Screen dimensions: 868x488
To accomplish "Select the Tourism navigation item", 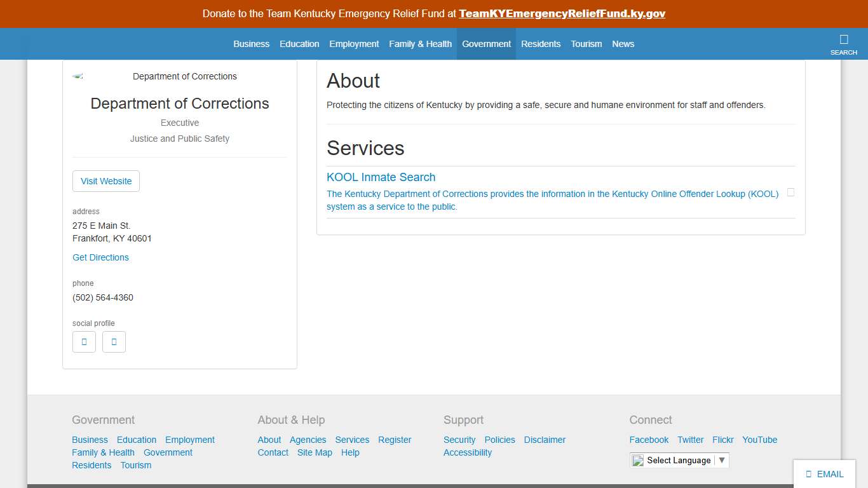I will coord(586,44).
